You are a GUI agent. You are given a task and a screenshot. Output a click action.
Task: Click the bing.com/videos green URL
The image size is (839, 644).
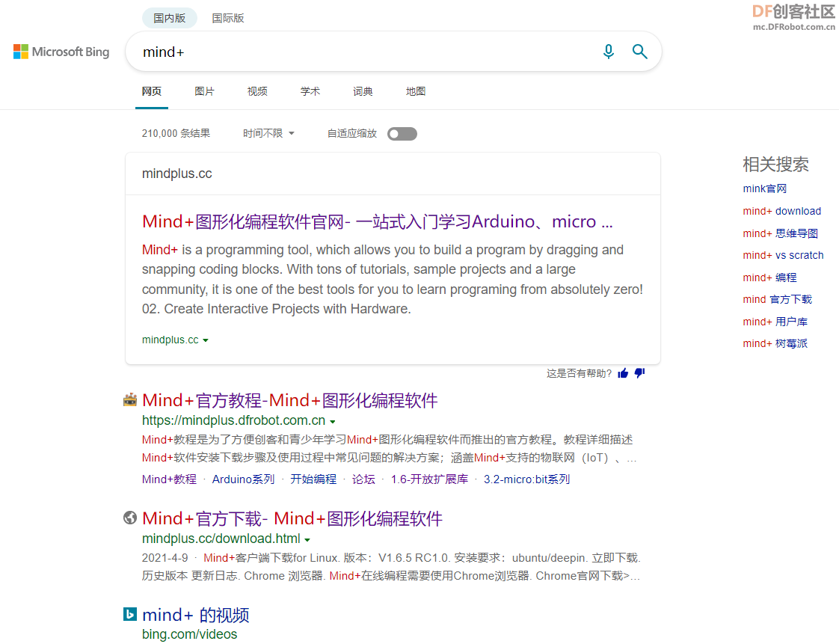pos(189,634)
